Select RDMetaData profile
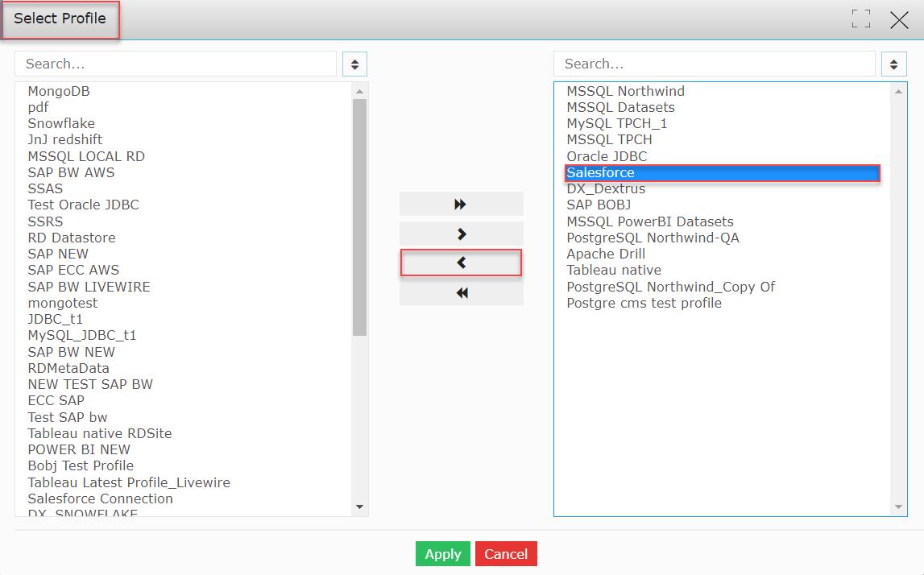The image size is (924, 575). [x=68, y=368]
